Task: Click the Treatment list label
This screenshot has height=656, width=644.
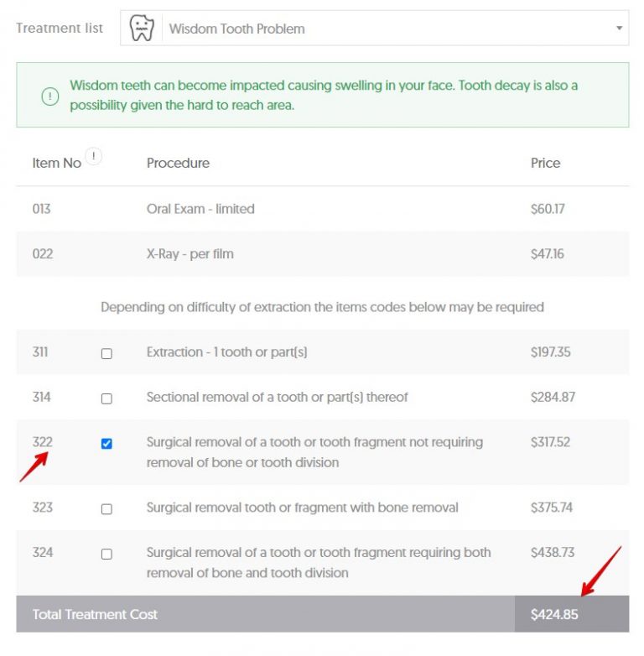Action: point(60,29)
